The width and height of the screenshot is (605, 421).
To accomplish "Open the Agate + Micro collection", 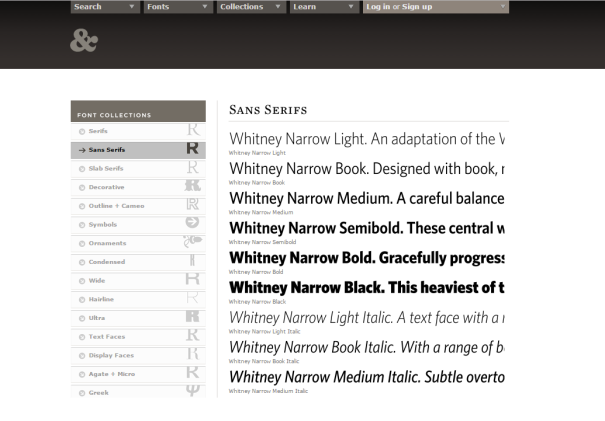I will 138,375.
